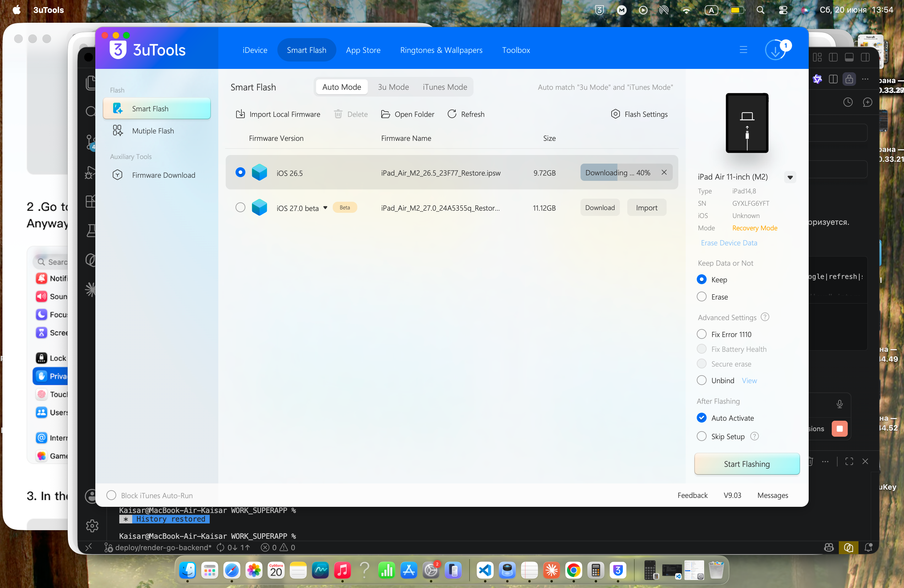Viewport: 904px width, 588px height.
Task: Click the Multiple Flash sidebar icon
Action: coord(118,131)
